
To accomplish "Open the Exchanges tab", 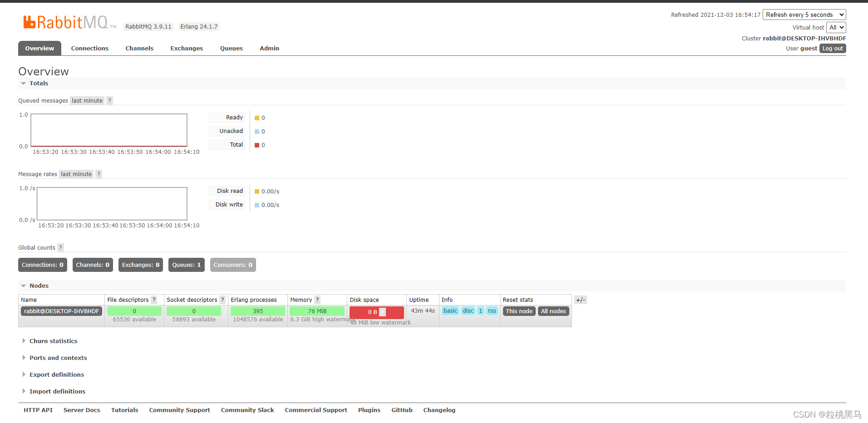I will pos(187,49).
